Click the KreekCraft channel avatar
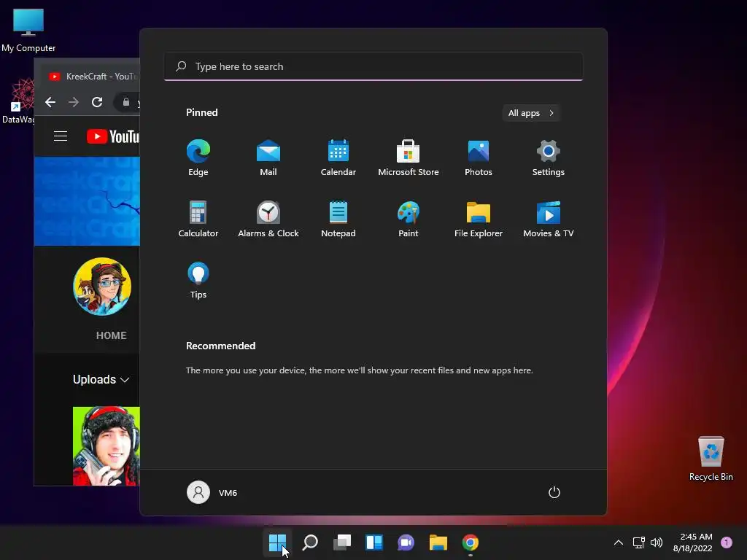 (102, 287)
